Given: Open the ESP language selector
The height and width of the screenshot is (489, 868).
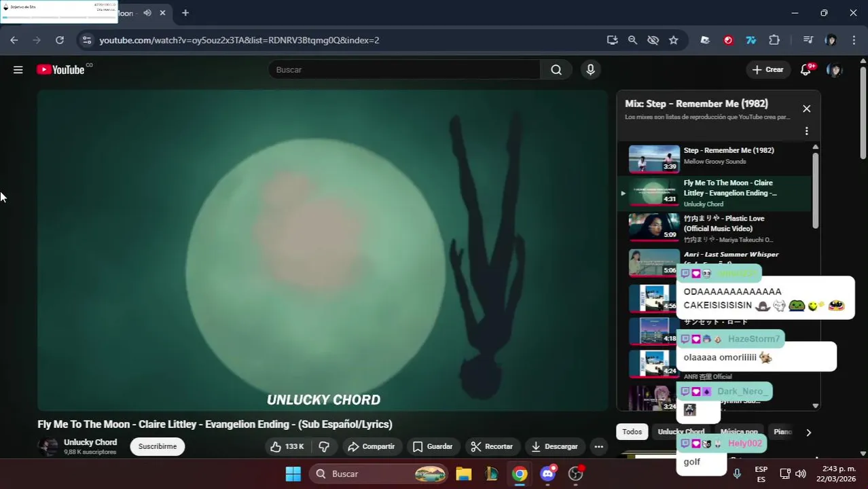Looking at the screenshot, I should click(x=761, y=474).
